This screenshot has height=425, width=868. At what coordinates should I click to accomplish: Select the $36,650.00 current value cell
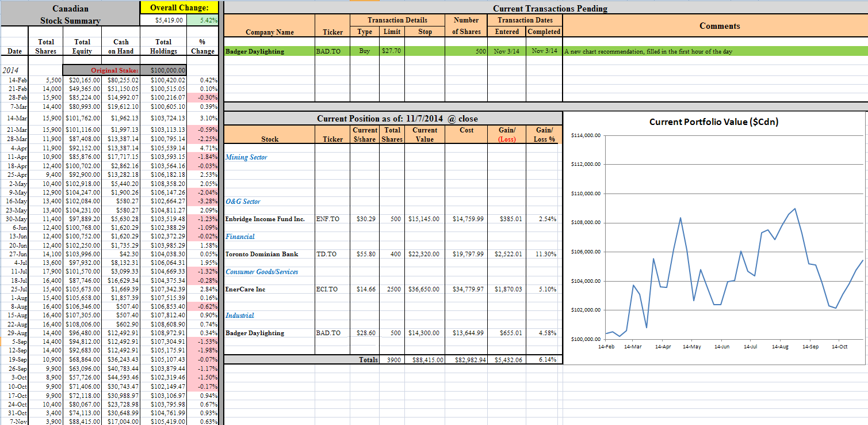coord(425,289)
